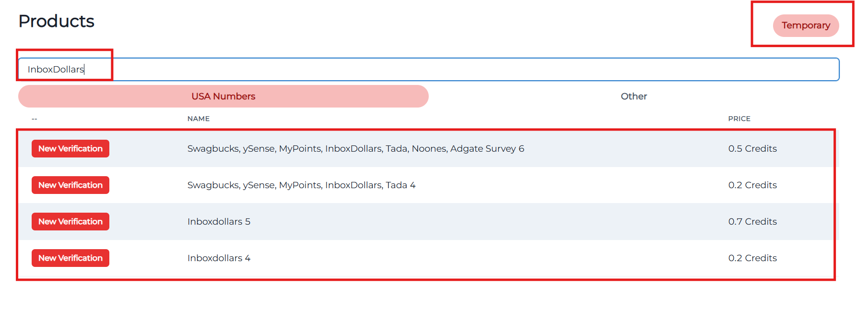
Task: Click New Verification beside Inboxdollars 5
Action: [x=70, y=222]
